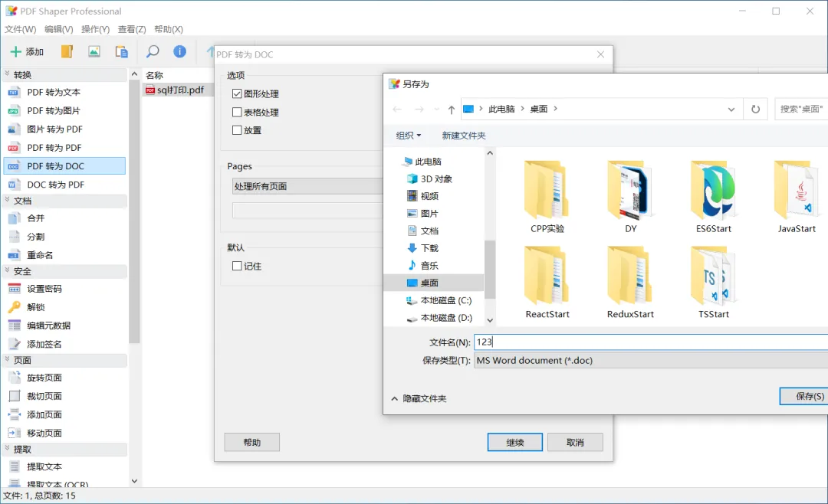Open the 解锁 unlock tool
This screenshot has width=828, height=504.
65,307
